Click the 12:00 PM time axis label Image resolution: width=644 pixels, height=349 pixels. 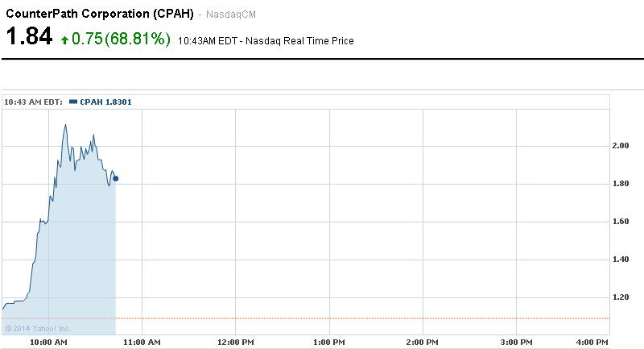coord(236,343)
